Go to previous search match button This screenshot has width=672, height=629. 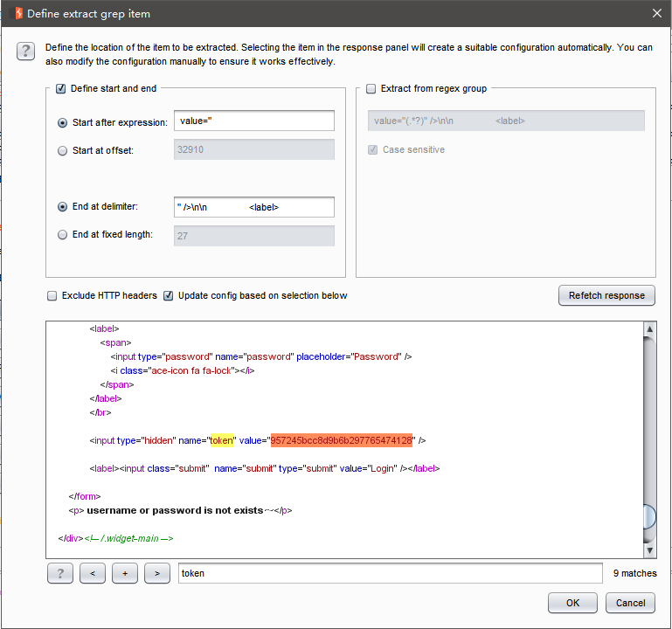pyautogui.click(x=93, y=573)
